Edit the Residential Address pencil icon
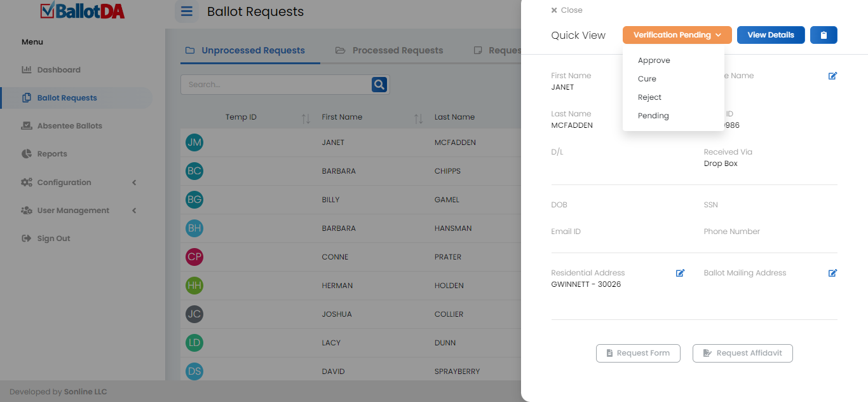 tap(680, 273)
